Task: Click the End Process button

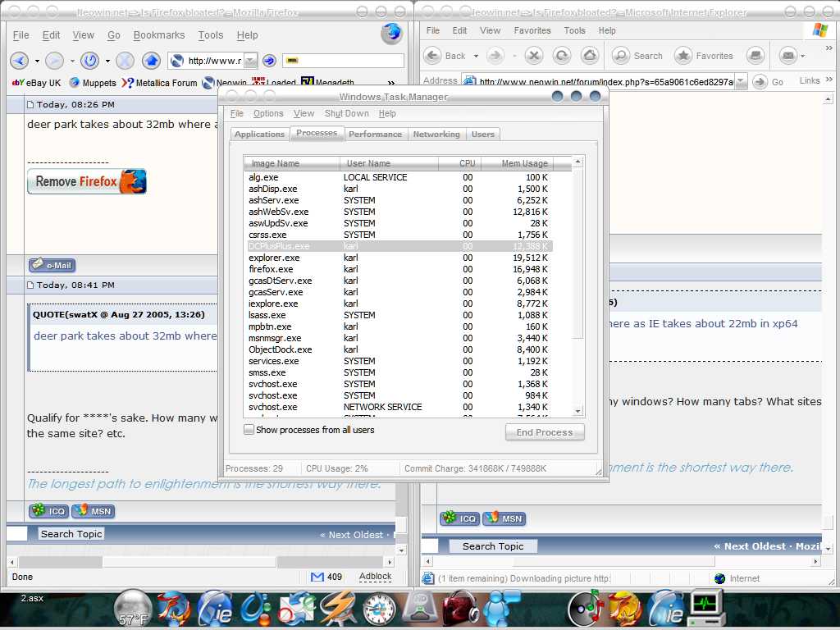Action: tap(545, 432)
